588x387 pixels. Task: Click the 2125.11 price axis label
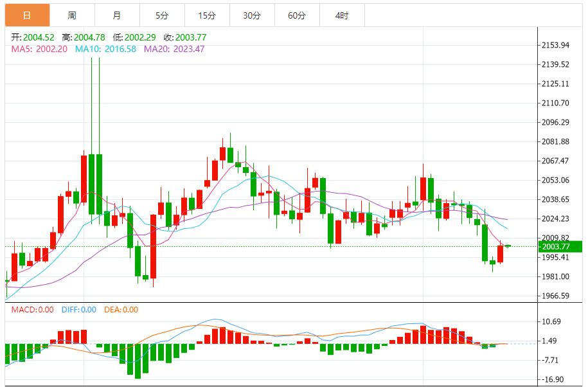point(555,84)
